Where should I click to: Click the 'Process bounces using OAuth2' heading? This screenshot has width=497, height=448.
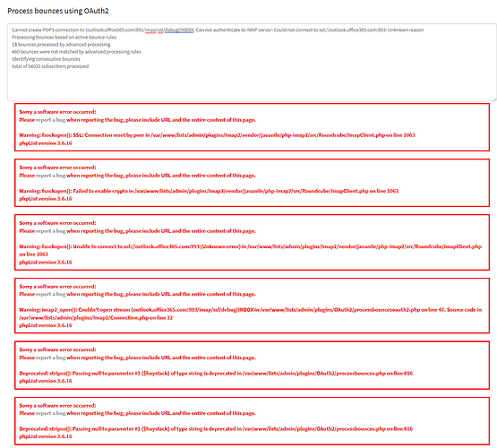pos(58,11)
